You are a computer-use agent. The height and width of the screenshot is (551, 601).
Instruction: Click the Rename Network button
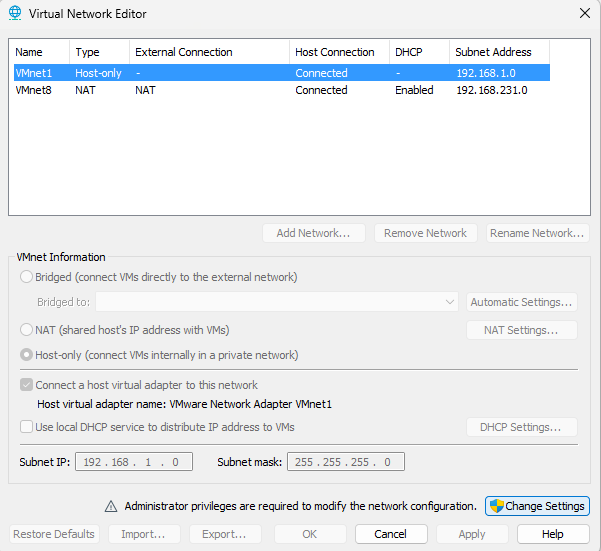[537, 233]
